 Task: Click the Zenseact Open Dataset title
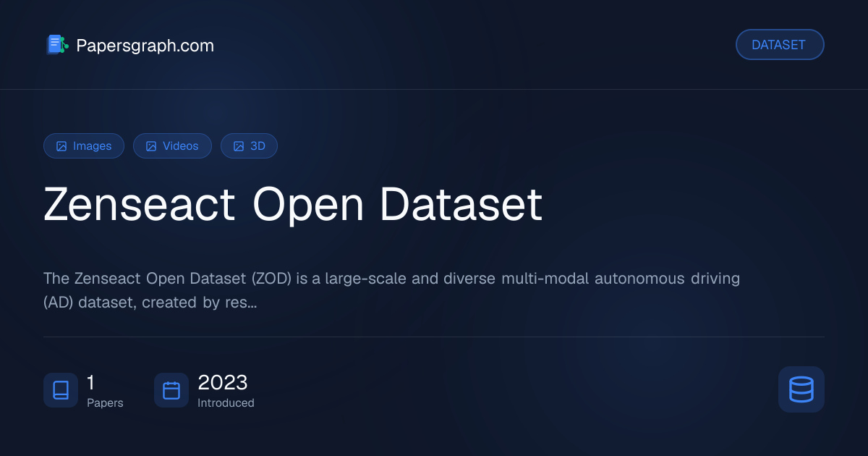click(293, 204)
